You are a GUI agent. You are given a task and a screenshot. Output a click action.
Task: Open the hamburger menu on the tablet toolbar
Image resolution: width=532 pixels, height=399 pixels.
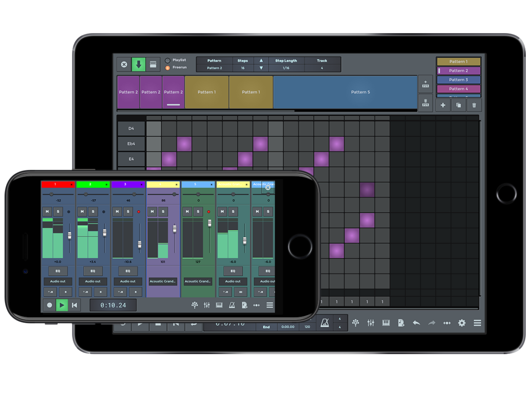(477, 323)
